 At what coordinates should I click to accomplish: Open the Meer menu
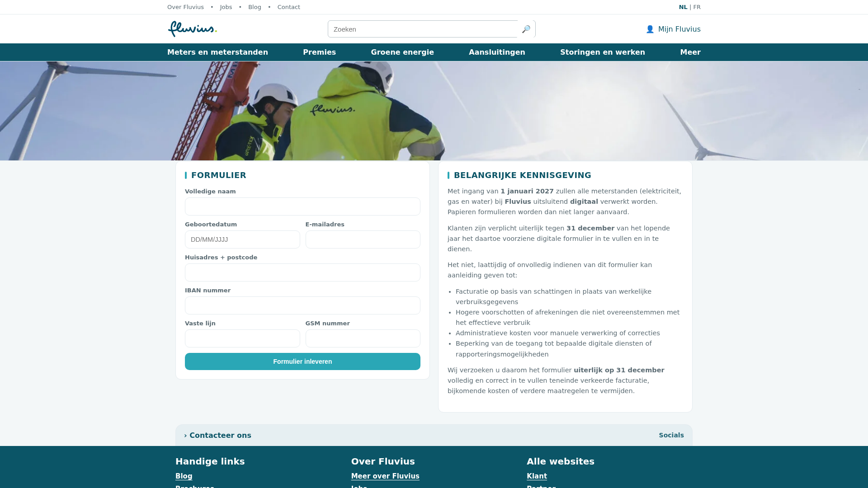[x=690, y=52]
